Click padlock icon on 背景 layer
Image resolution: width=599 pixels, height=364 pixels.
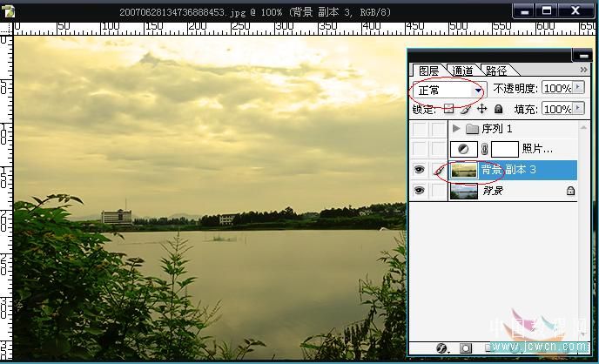pyautogui.click(x=570, y=191)
